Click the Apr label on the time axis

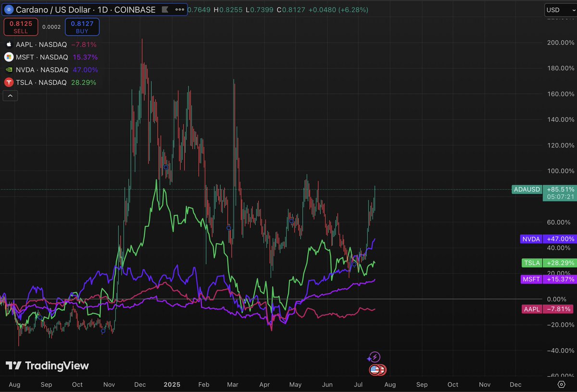pyautogui.click(x=264, y=385)
